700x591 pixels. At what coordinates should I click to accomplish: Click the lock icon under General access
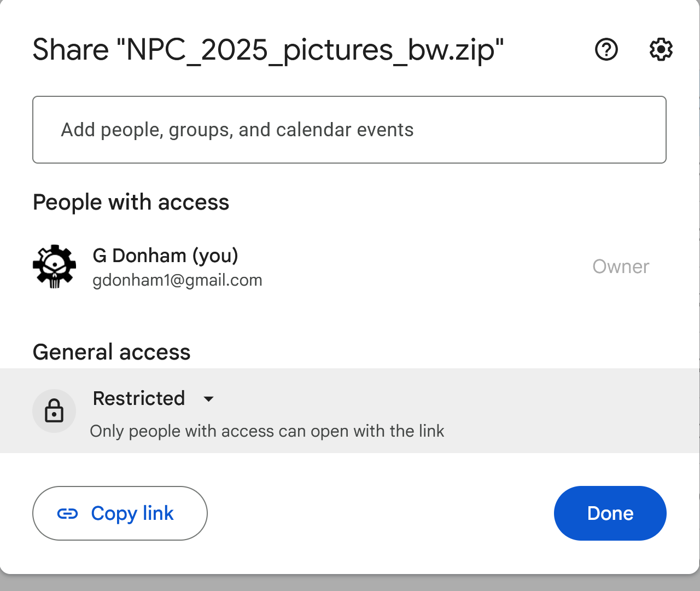click(54, 410)
